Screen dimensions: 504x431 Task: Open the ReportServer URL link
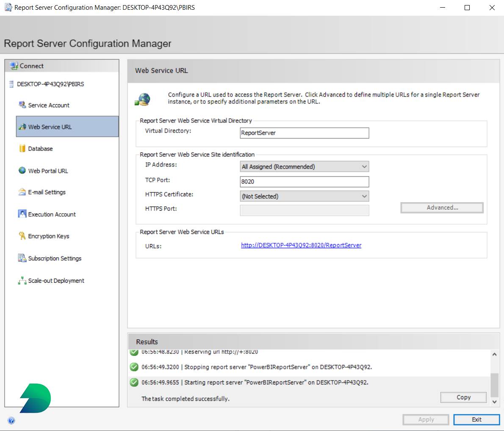pyautogui.click(x=301, y=245)
